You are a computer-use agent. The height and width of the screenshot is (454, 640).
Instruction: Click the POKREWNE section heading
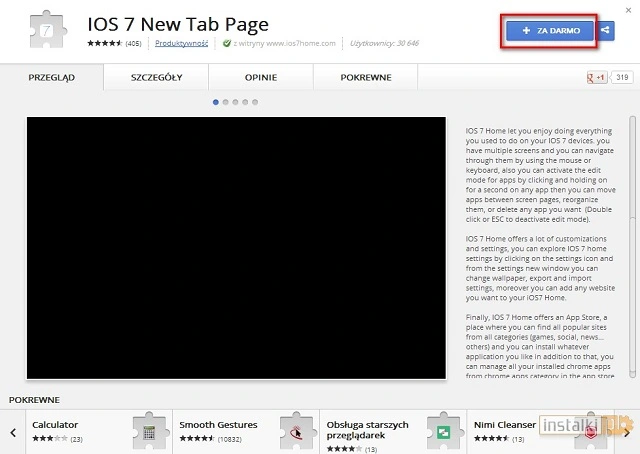34,400
